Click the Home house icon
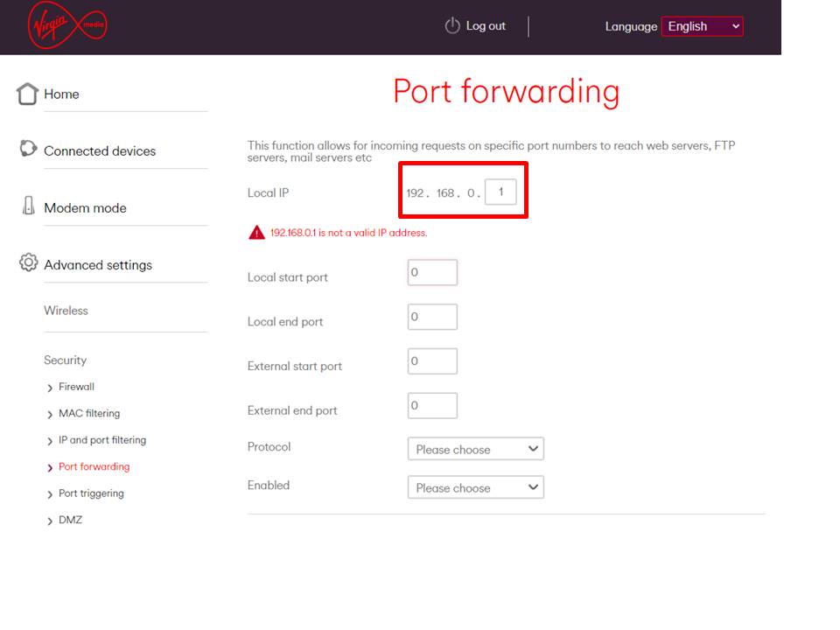840x630 pixels. coord(27,94)
